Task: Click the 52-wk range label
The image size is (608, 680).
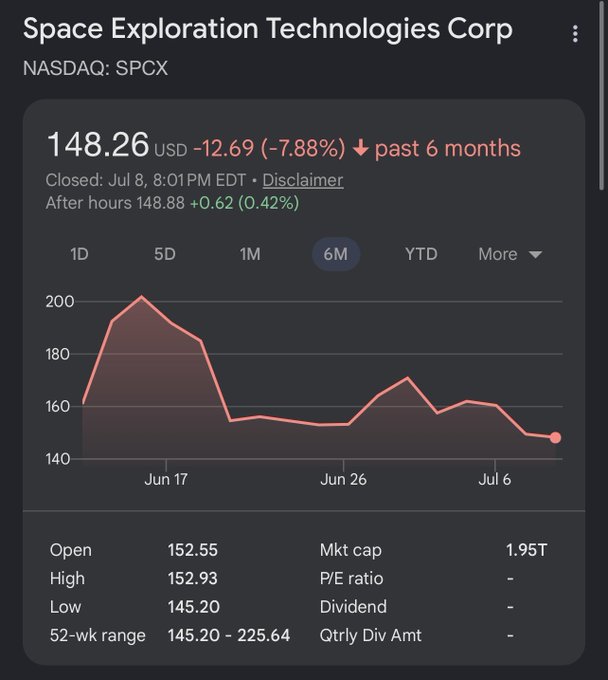Action: point(98,636)
